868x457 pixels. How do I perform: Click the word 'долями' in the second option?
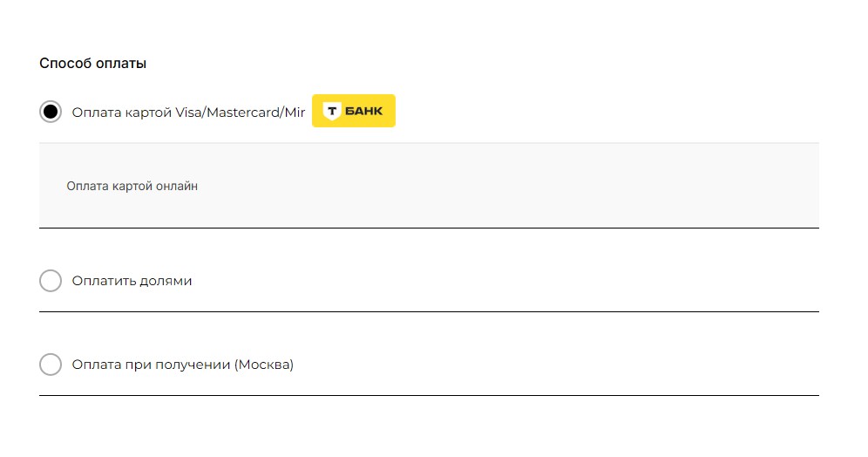[166, 281]
